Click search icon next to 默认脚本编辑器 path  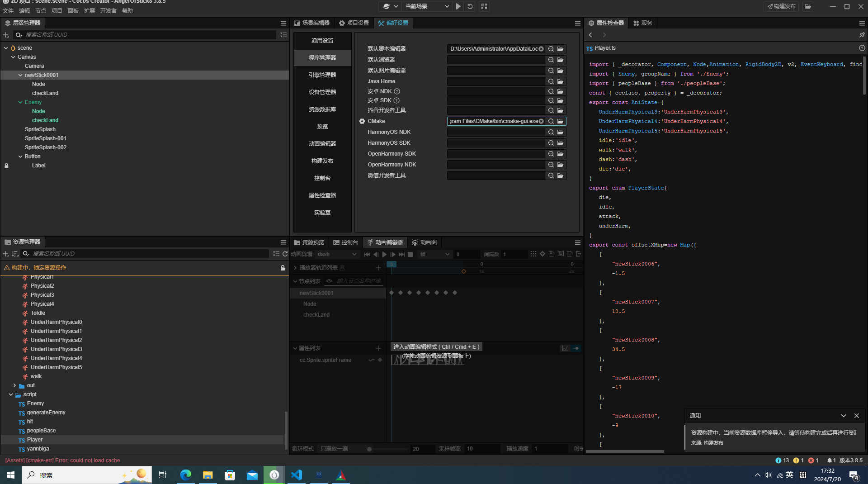(551, 49)
